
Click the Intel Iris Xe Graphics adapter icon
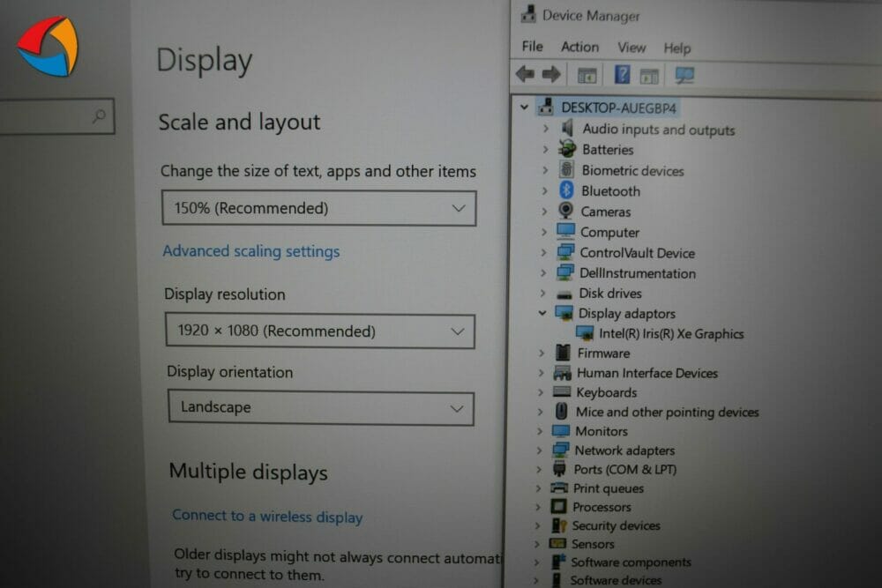pos(585,332)
